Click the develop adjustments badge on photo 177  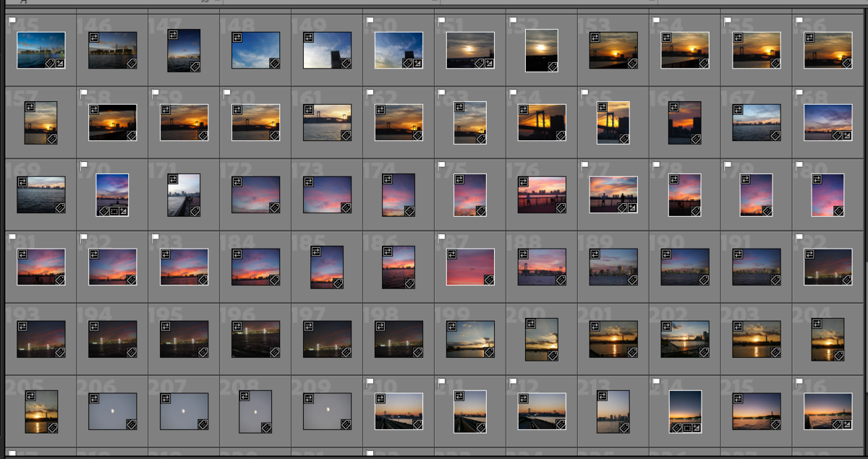click(633, 207)
